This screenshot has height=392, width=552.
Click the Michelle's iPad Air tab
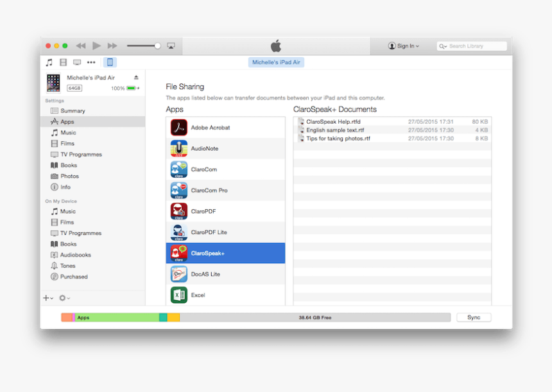click(x=276, y=62)
